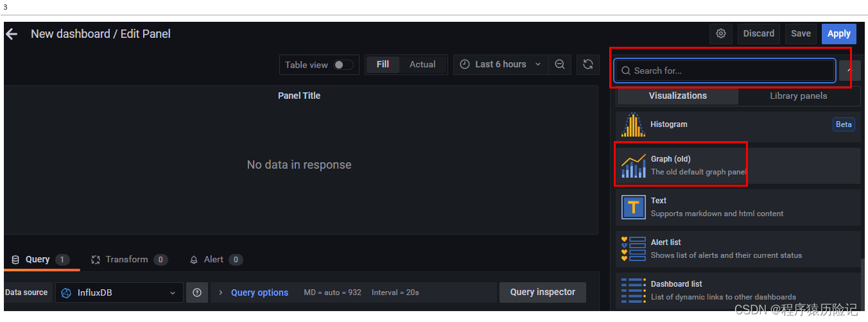Click 'Supports markdown and html content' description
868x322 pixels.
[717, 214]
